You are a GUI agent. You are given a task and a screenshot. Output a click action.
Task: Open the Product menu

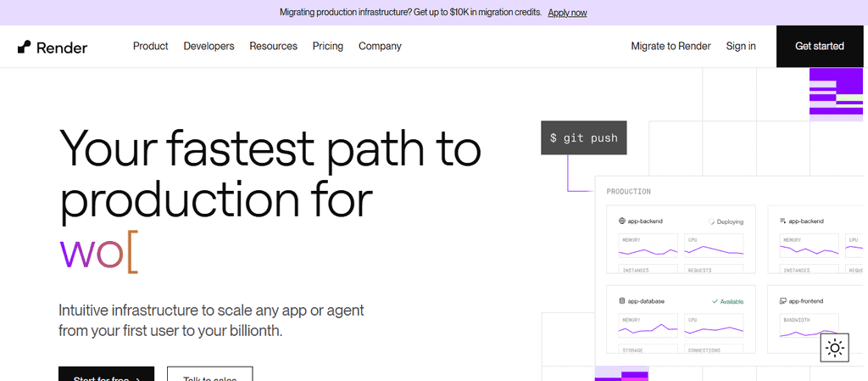coord(151,47)
